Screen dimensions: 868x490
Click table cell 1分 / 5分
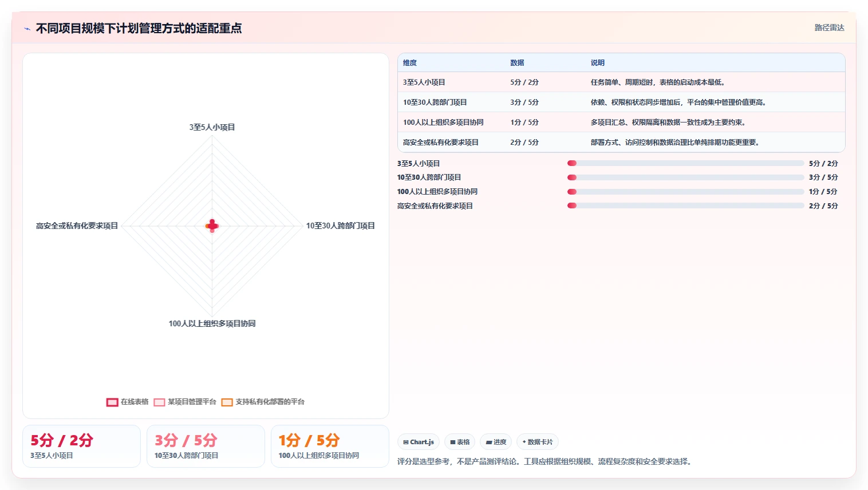pyautogui.click(x=524, y=122)
